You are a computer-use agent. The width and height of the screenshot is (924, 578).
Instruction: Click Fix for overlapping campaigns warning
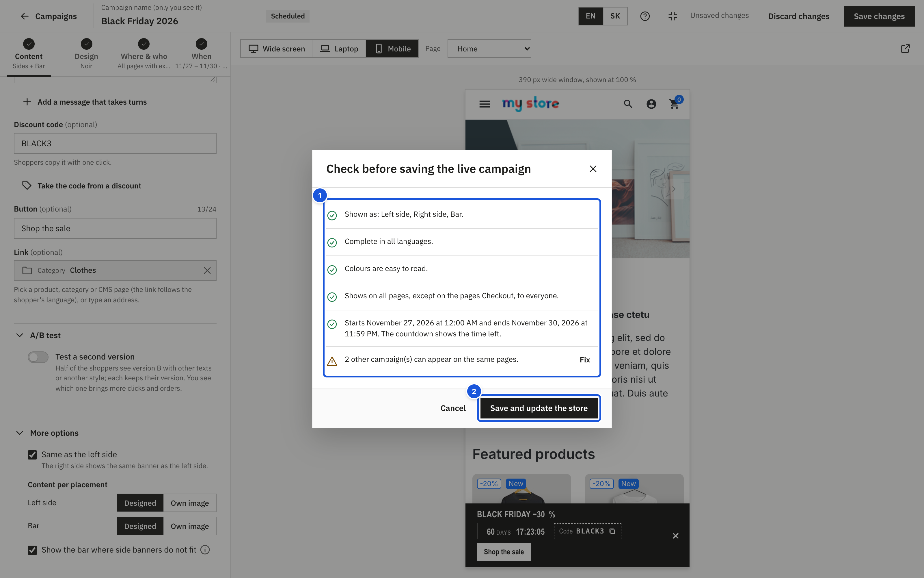(584, 360)
